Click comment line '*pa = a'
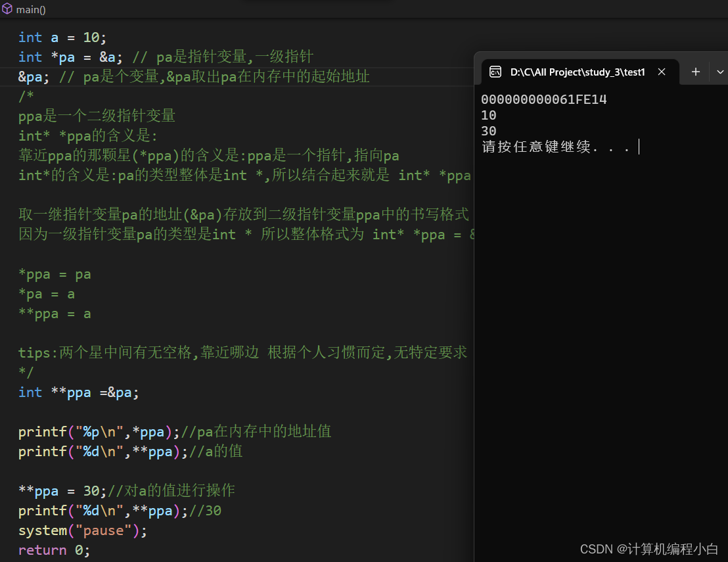Screen dimensions: 728x562 coord(47,294)
